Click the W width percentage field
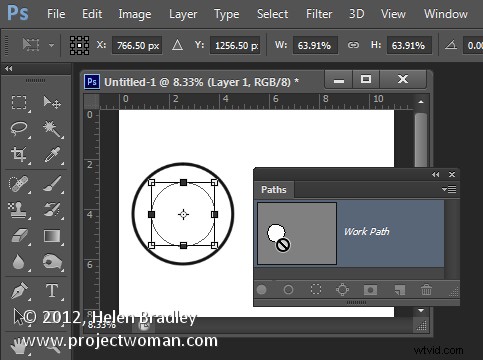This screenshot has width=483, height=360. pyautogui.click(x=315, y=45)
